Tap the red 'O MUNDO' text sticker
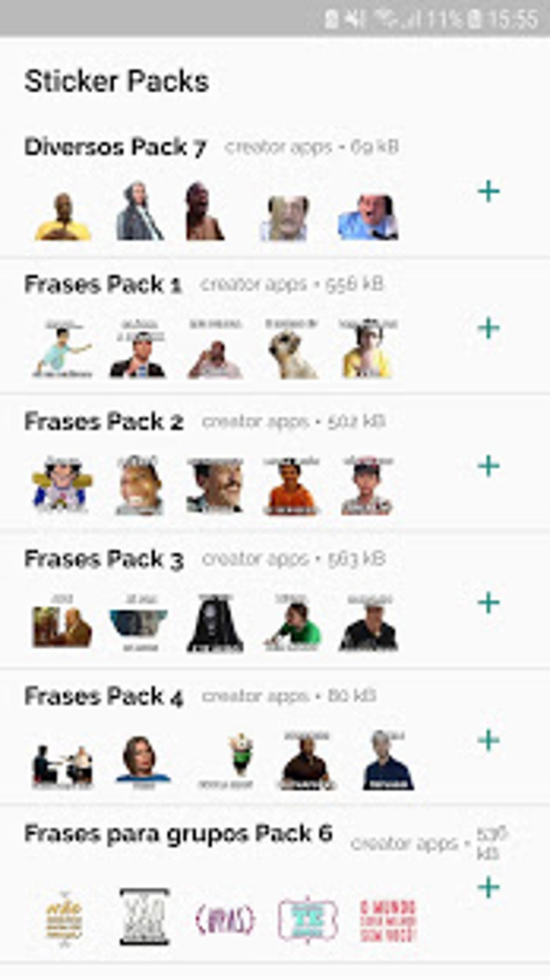 coord(387,920)
